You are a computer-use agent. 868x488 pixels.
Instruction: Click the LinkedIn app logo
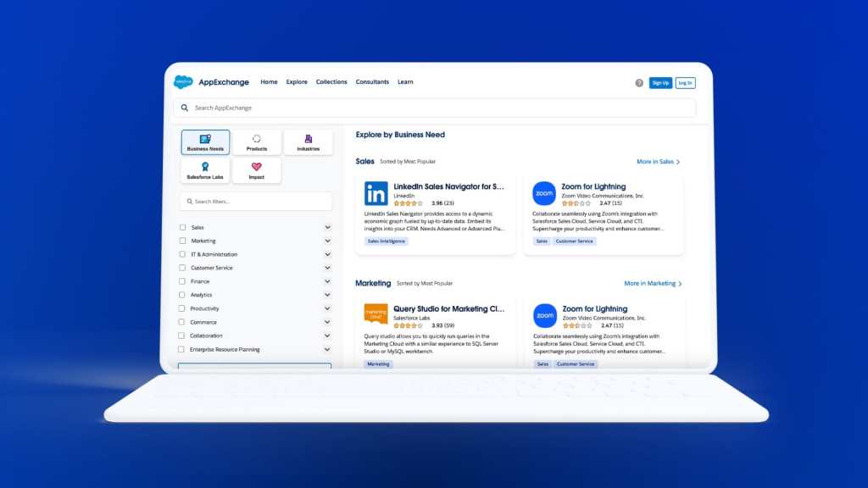coord(376,194)
